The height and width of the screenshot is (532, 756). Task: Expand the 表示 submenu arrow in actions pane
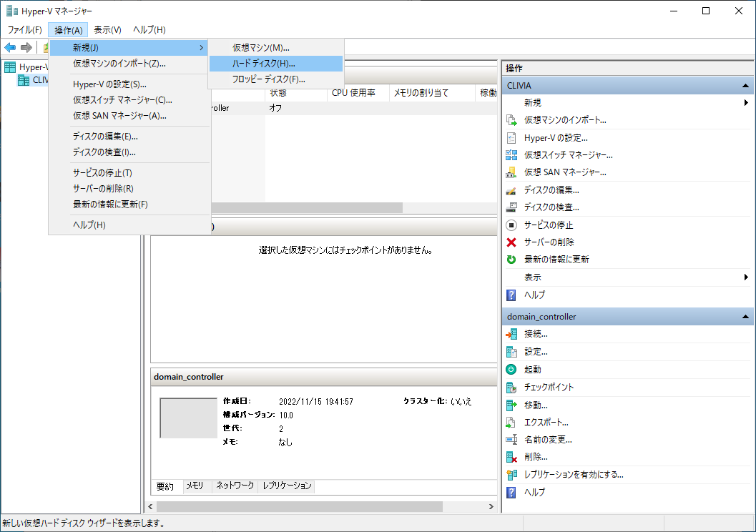(746, 277)
